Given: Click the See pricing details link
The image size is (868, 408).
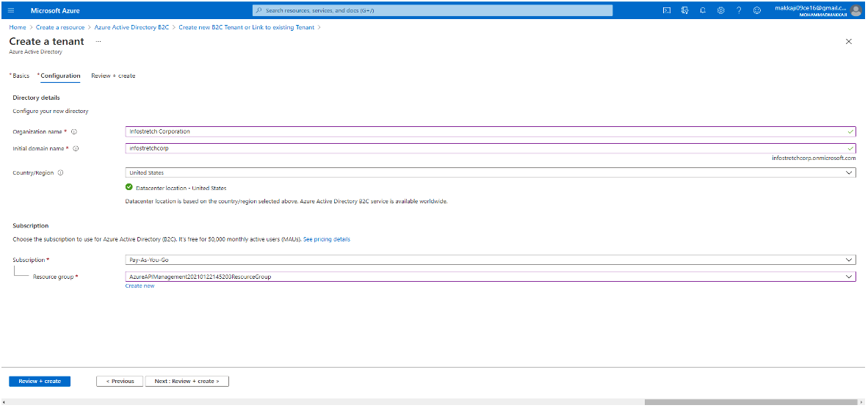Looking at the screenshot, I should coord(327,239).
